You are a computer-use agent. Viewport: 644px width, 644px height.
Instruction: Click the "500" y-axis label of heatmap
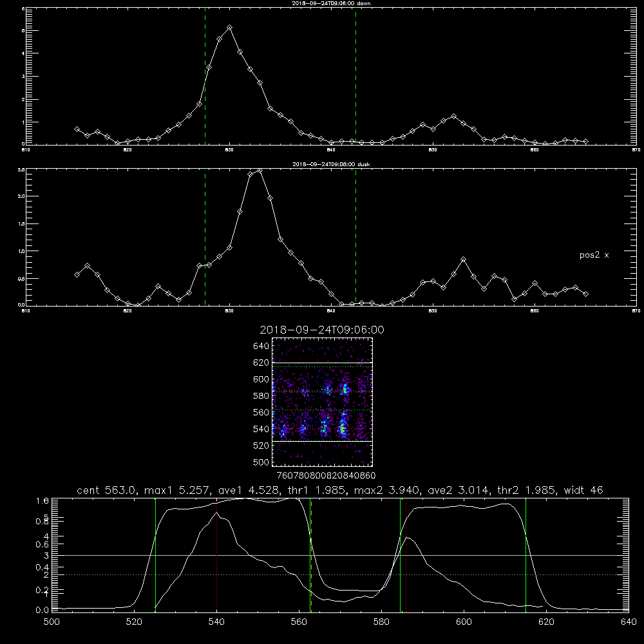tap(261, 462)
